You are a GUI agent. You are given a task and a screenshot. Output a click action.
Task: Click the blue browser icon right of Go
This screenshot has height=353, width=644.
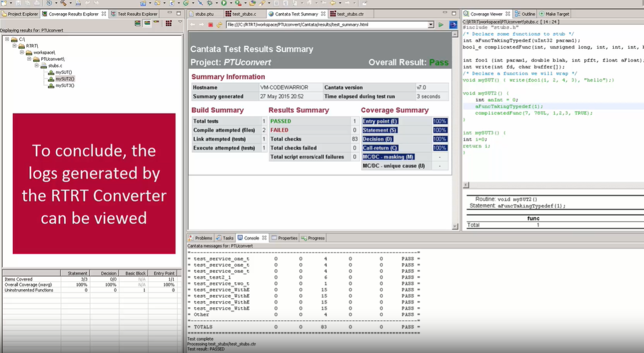coord(453,25)
